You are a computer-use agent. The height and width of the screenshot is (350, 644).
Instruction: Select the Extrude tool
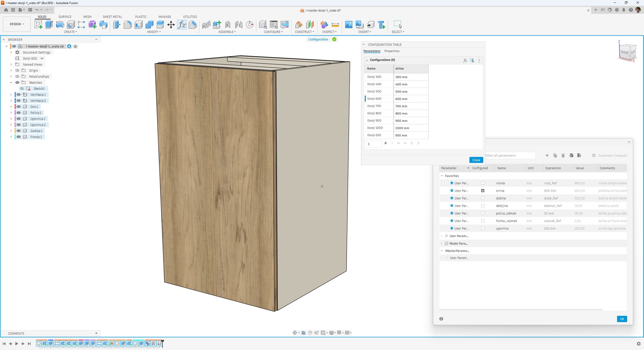(49, 25)
